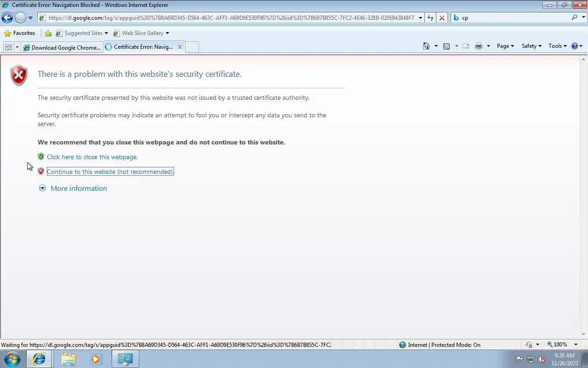Image resolution: width=588 pixels, height=368 pixels.
Task: Open a new blank tab
Action: tap(192, 47)
